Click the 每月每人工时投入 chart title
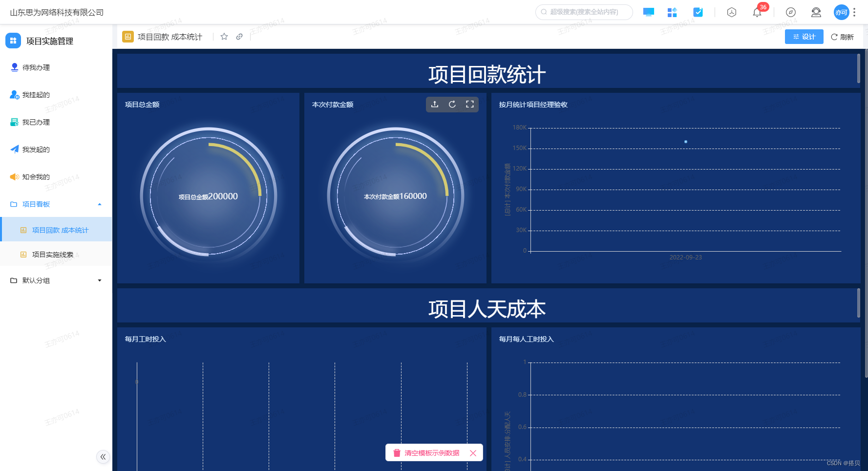 [527, 339]
